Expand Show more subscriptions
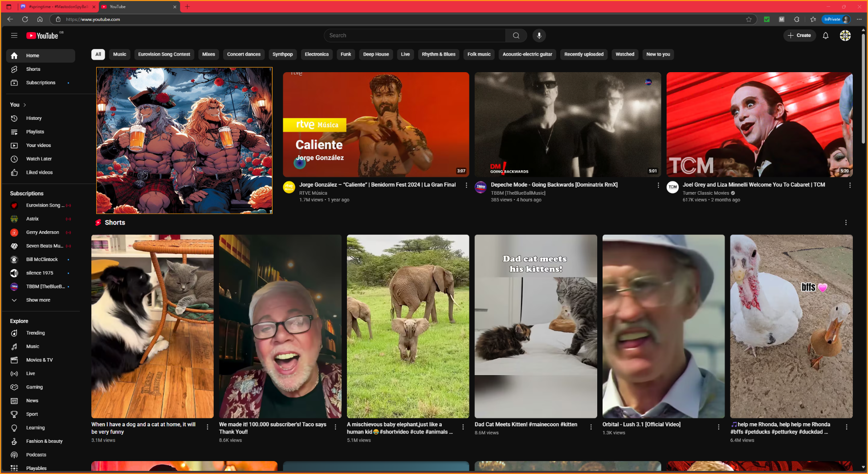Viewport: 868px width, 474px height. click(41, 300)
